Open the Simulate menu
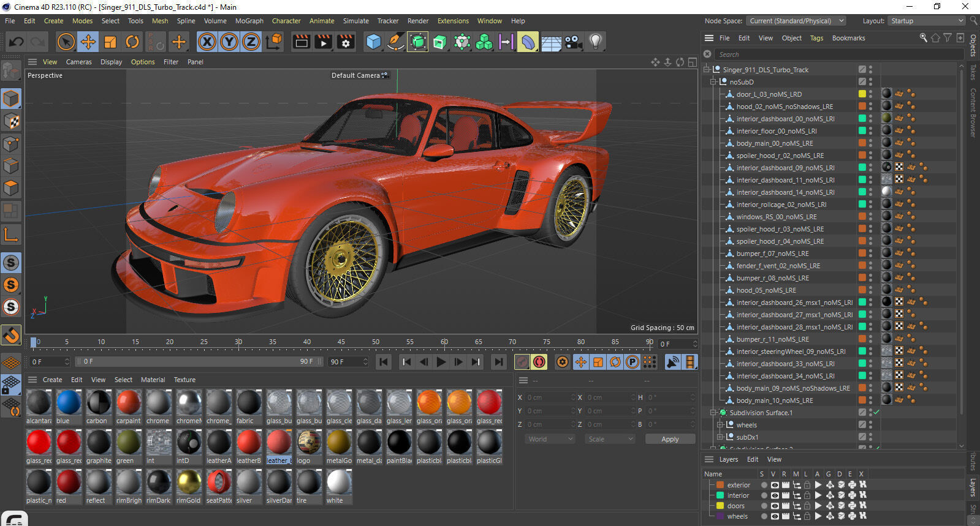980x526 pixels. point(356,21)
